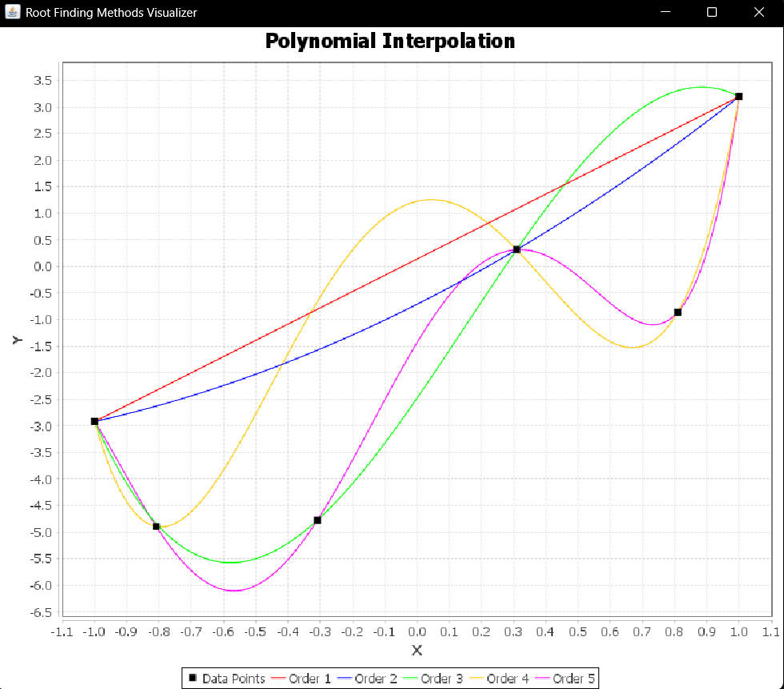
Task: Select the magenta Order 5 legend line icon
Action: 542,678
